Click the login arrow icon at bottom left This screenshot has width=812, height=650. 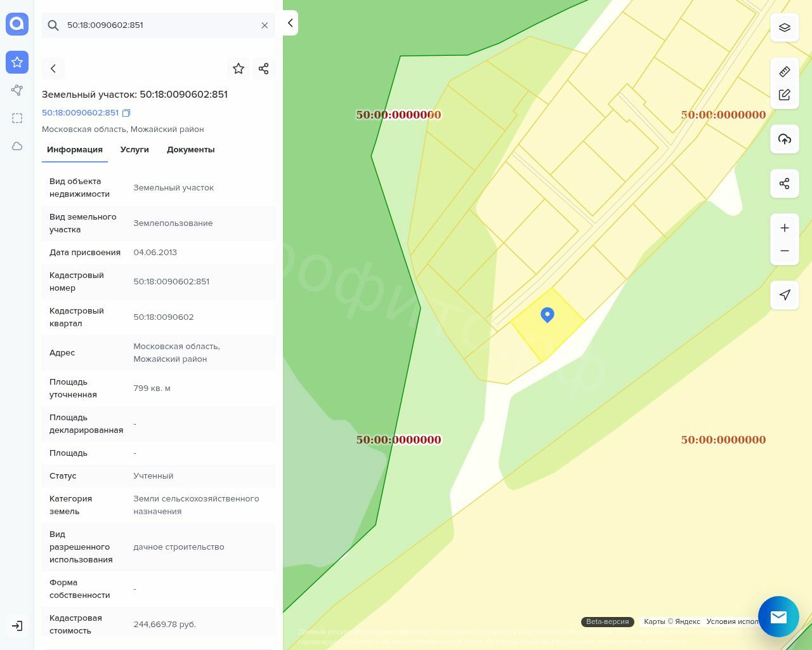pyautogui.click(x=17, y=626)
